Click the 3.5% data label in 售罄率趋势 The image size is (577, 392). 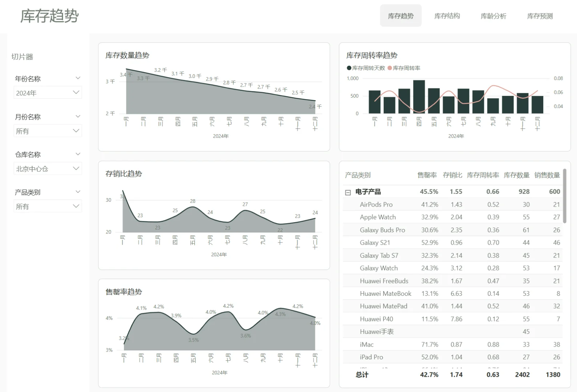194,340
